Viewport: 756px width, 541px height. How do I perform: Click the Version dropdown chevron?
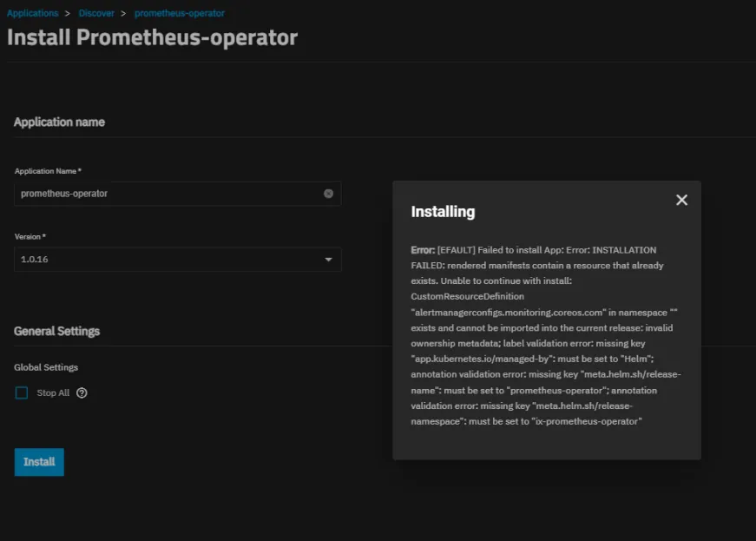pyautogui.click(x=329, y=259)
